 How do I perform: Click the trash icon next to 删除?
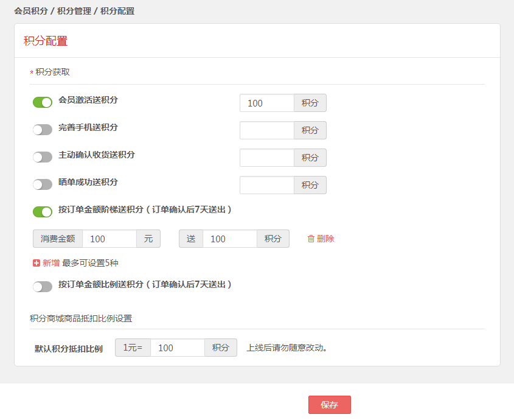(x=311, y=239)
